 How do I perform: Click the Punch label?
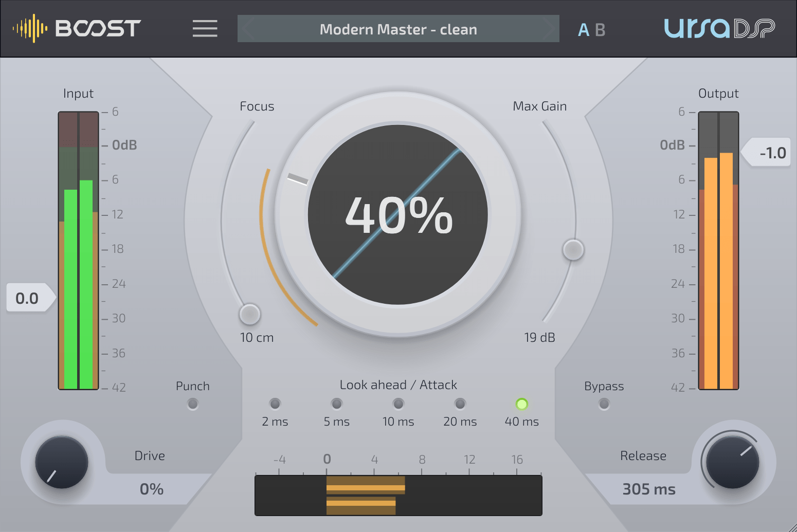coord(193,386)
